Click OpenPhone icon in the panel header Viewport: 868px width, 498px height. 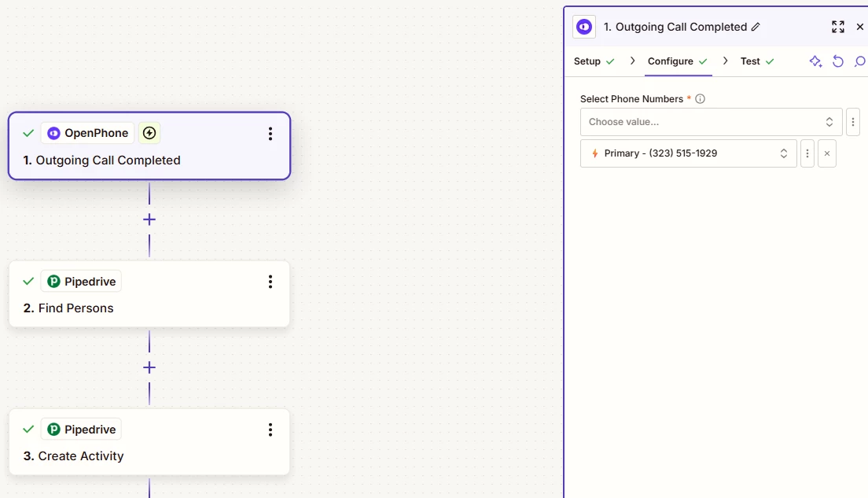coord(584,27)
